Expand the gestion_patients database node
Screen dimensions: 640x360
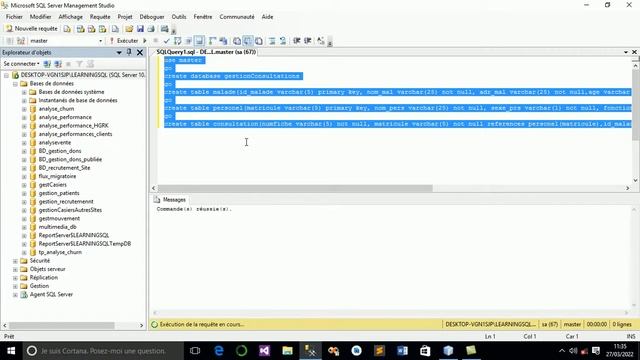click(x=24, y=193)
